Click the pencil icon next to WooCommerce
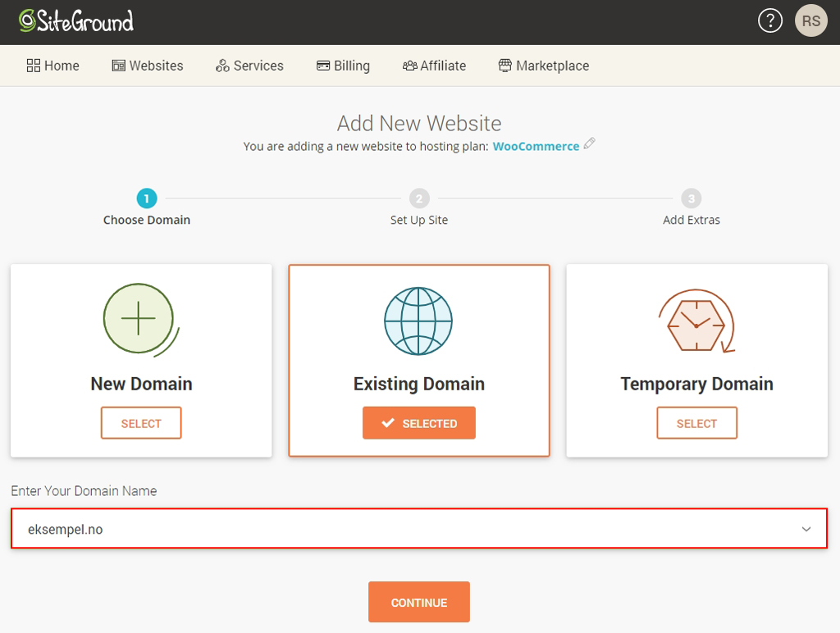Viewport: 840px width, 633px height. pyautogui.click(x=589, y=143)
